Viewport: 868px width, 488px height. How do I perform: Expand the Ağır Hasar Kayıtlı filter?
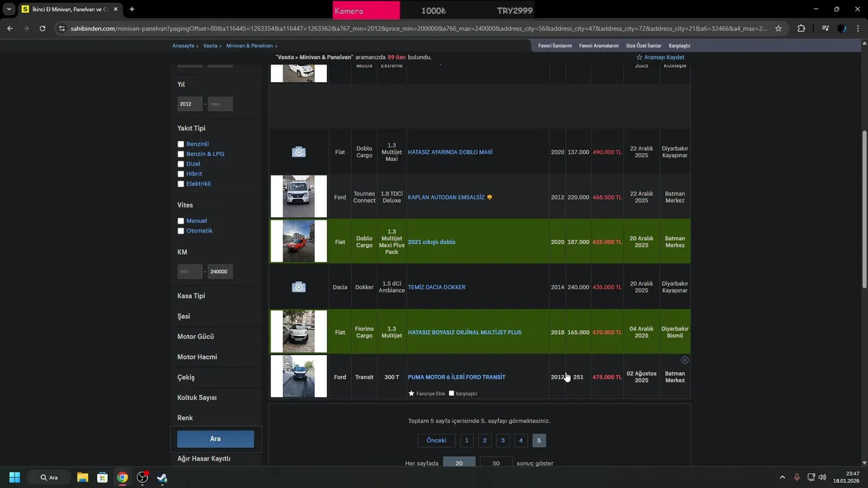[204, 459]
